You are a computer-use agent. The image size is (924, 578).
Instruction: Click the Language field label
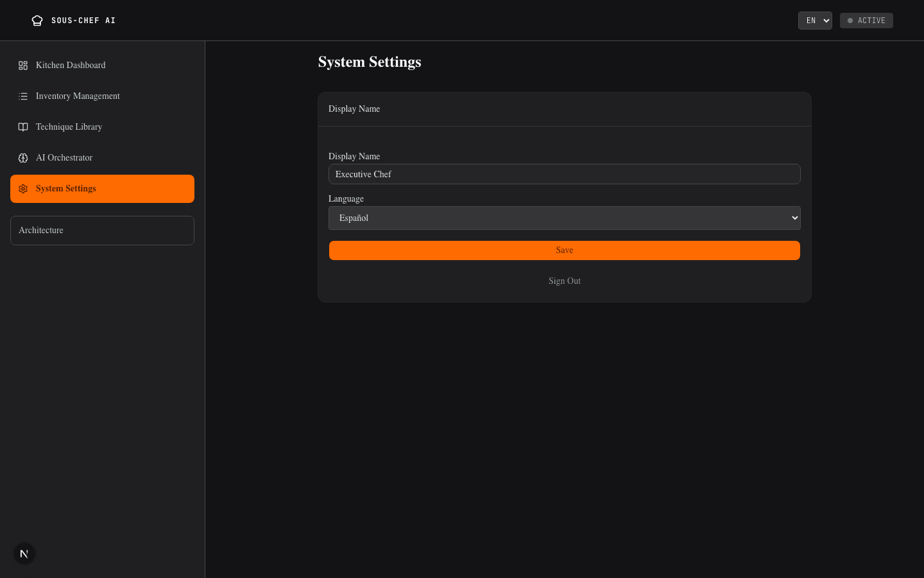(x=346, y=199)
